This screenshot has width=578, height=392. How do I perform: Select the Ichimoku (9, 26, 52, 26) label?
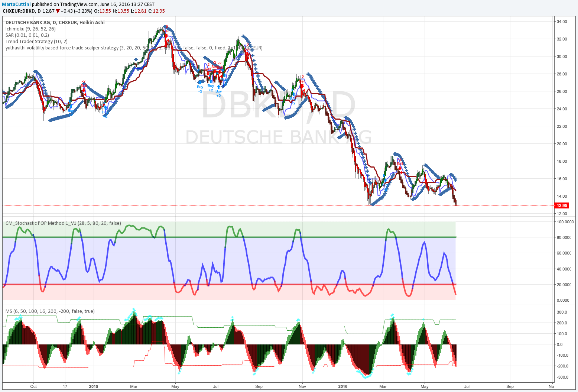pyautogui.click(x=30, y=29)
